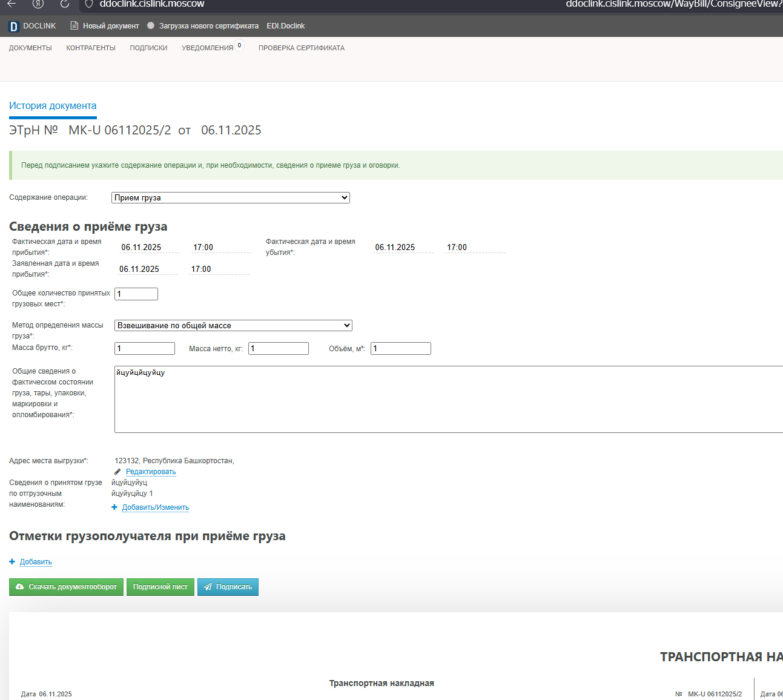Go to the КОНТРАГЕНТЫ section
The width and height of the screenshot is (783, 700).
(91, 48)
